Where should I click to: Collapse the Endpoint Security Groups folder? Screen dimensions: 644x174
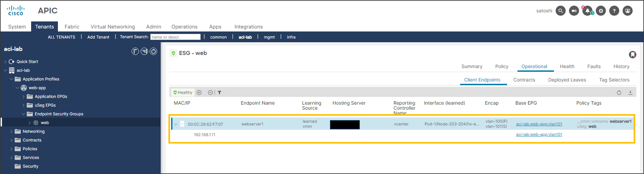pyautogui.click(x=24, y=114)
